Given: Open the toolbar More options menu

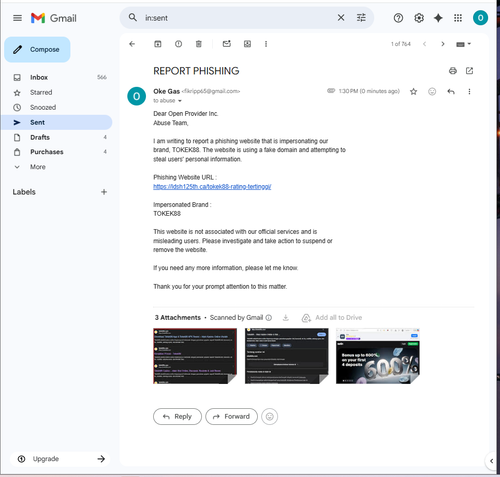Looking at the screenshot, I should 266,44.
